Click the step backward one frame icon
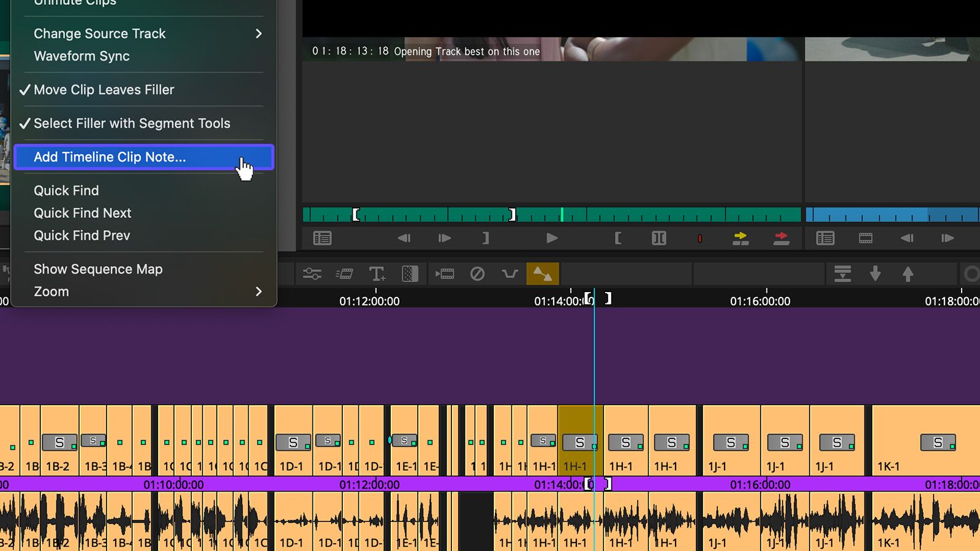Image resolution: width=980 pixels, height=551 pixels. (x=404, y=238)
